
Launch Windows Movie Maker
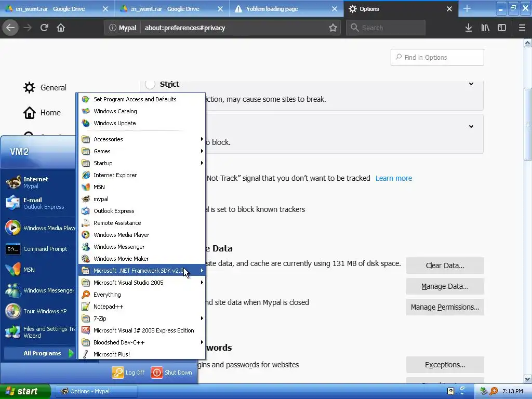click(x=142, y=259)
